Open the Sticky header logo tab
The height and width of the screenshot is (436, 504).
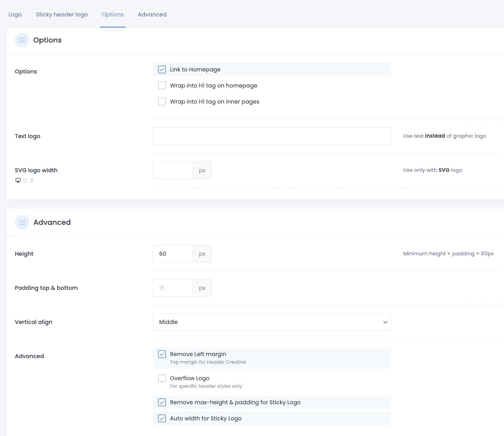(x=62, y=14)
